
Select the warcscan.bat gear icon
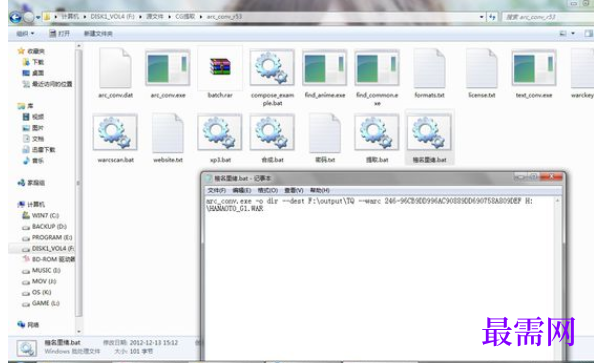115,133
